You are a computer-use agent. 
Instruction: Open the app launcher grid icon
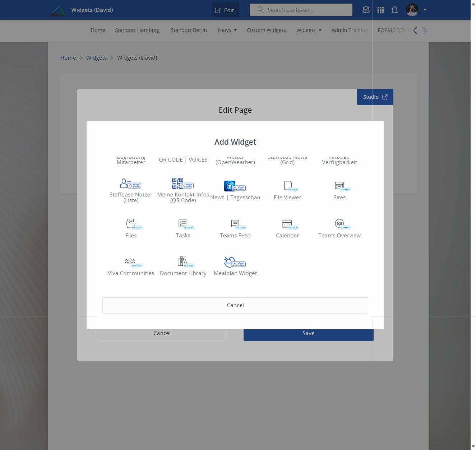coord(380,10)
